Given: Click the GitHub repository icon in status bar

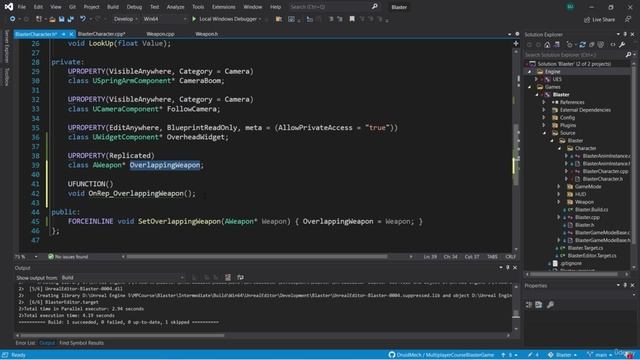Looking at the screenshot, I should click(x=392, y=355).
